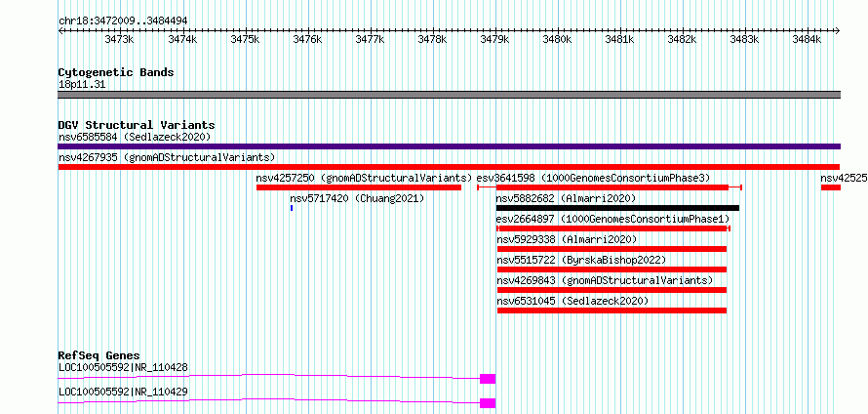Click the 3484k ruler tick label

[x=808, y=40]
